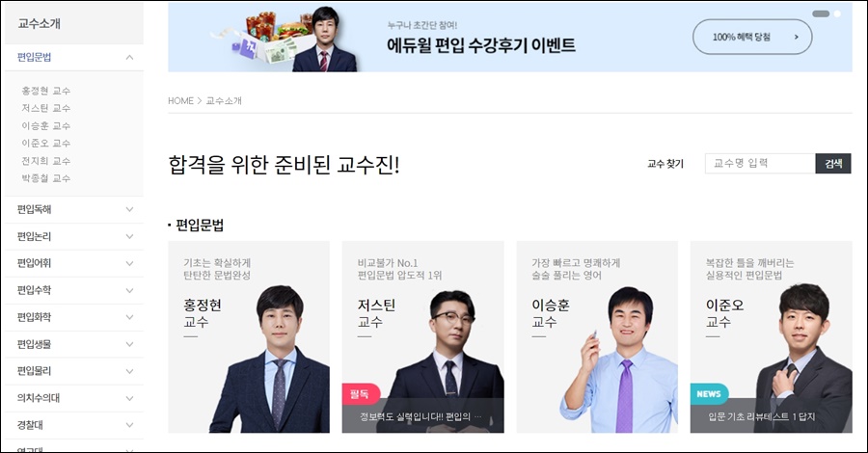
Task: Expand the 경찰대 category chevron
Action: pos(129,425)
